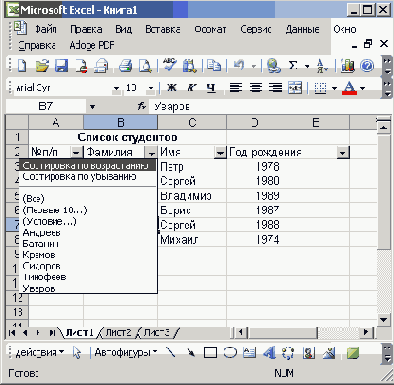Image resolution: width=394 pixels, height=385 pixels.
Task: Open the Год рождения filter dropdown
Action: [343, 153]
